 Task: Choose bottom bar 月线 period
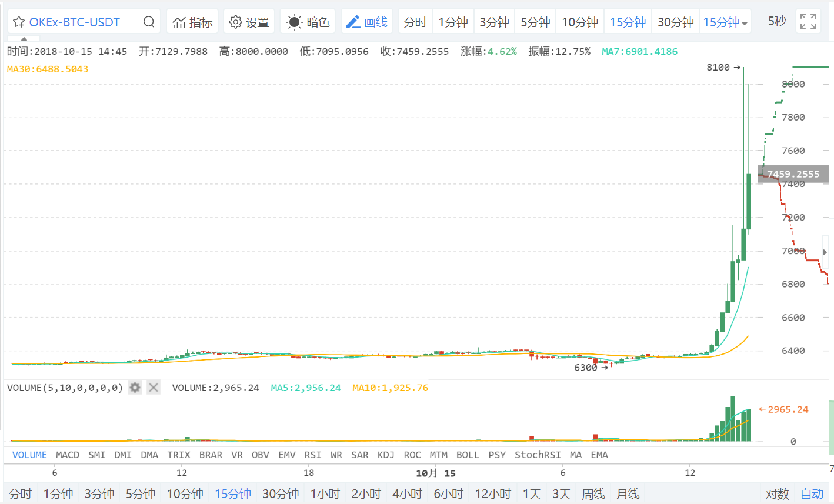628,494
